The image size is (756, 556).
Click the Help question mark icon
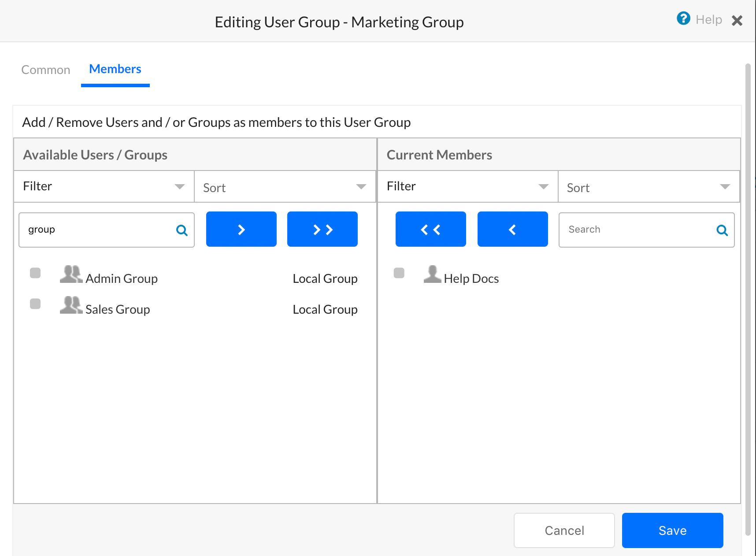pos(683,19)
